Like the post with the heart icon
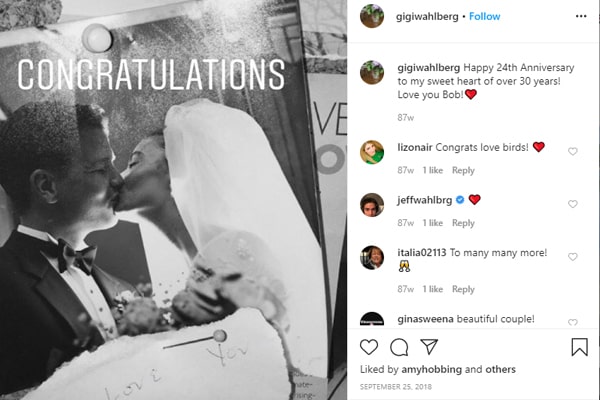 [369, 347]
